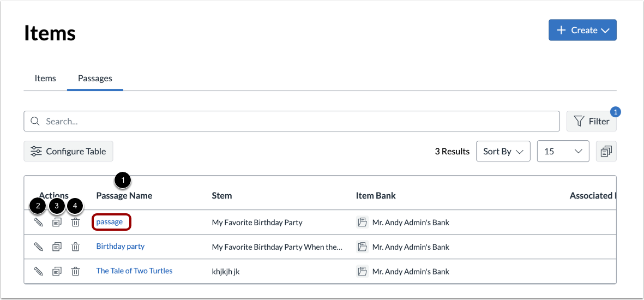This screenshot has height=300, width=644.
Task: Click the edit pencil icon for 'passage'
Action: click(38, 223)
